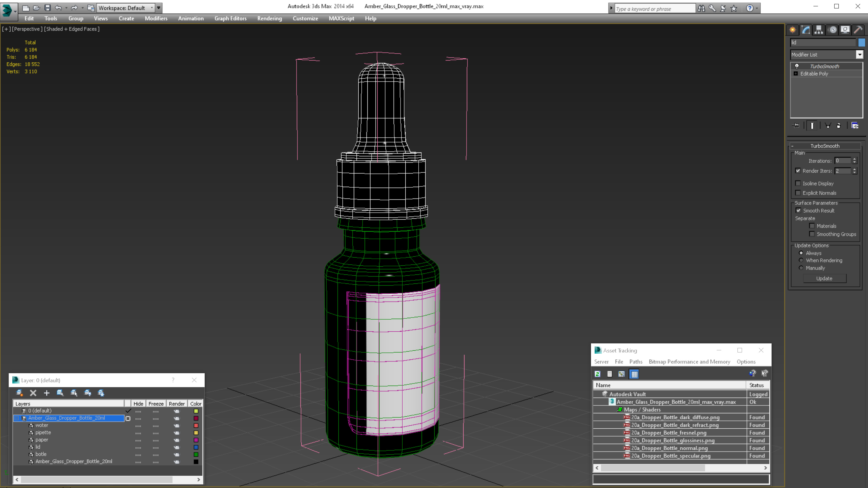Select When Rendering update option
Screen dimensions: 868x488
click(801, 260)
